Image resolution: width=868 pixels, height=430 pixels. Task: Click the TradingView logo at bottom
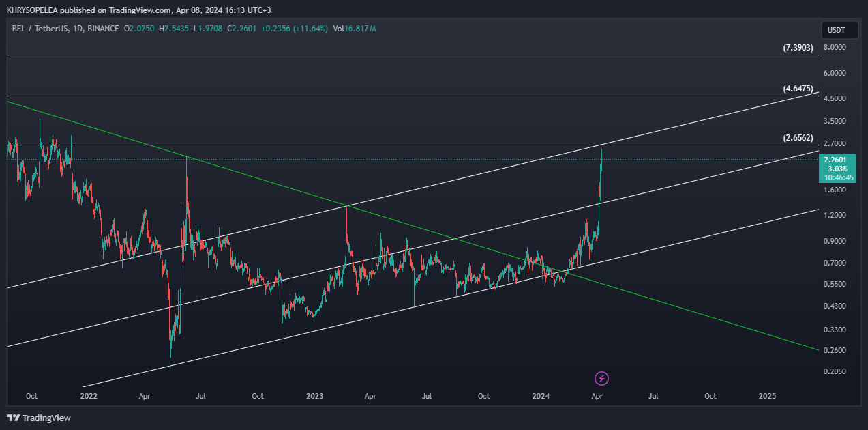point(39,418)
